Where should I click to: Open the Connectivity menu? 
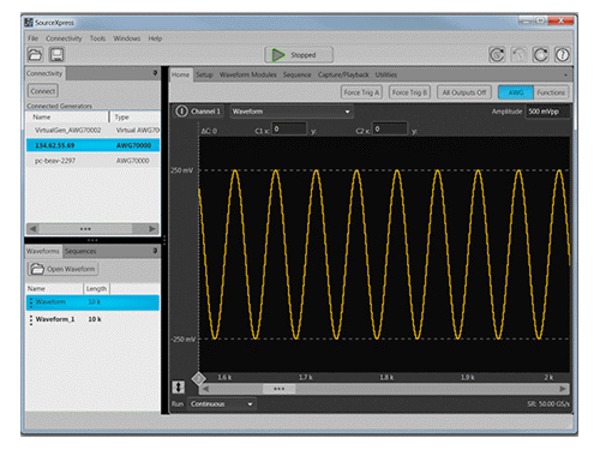(x=63, y=38)
